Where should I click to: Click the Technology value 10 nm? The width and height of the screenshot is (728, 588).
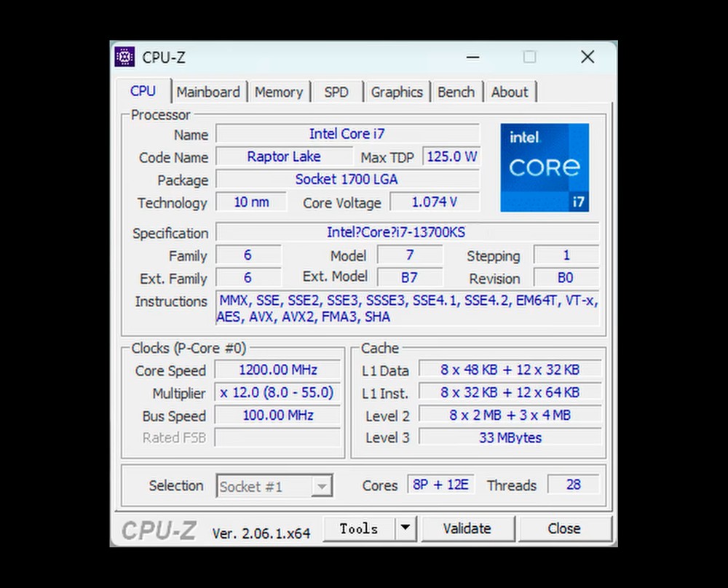[x=251, y=202]
